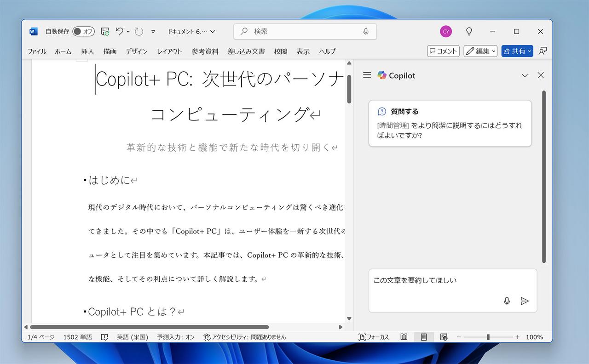Open the Copilot hamburger menu
This screenshot has height=364, width=589.
(x=367, y=75)
